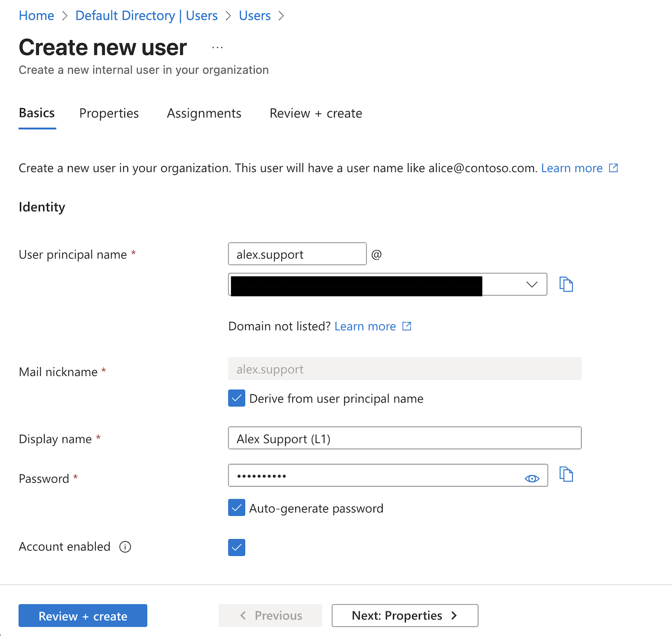672x636 pixels.
Task: Proceed with Next: Properties
Action: point(404,615)
